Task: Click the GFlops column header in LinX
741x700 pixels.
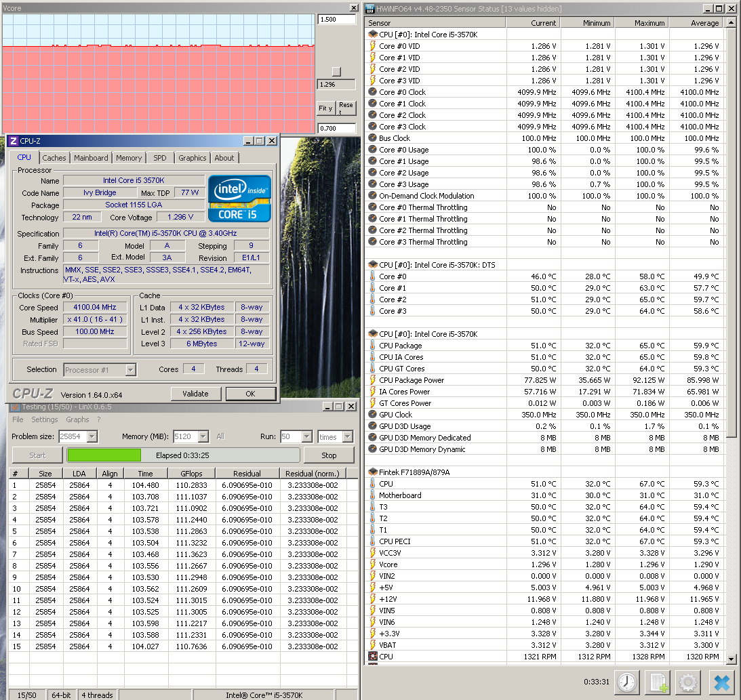Action: click(x=191, y=473)
